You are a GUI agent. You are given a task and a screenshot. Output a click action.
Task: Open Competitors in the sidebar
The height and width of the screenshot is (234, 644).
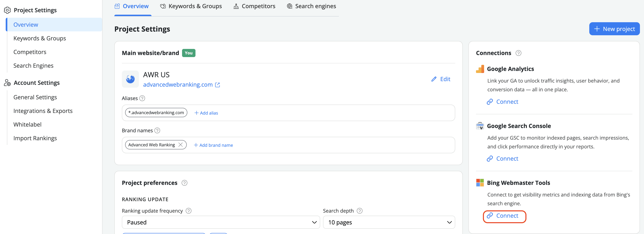pos(30,52)
